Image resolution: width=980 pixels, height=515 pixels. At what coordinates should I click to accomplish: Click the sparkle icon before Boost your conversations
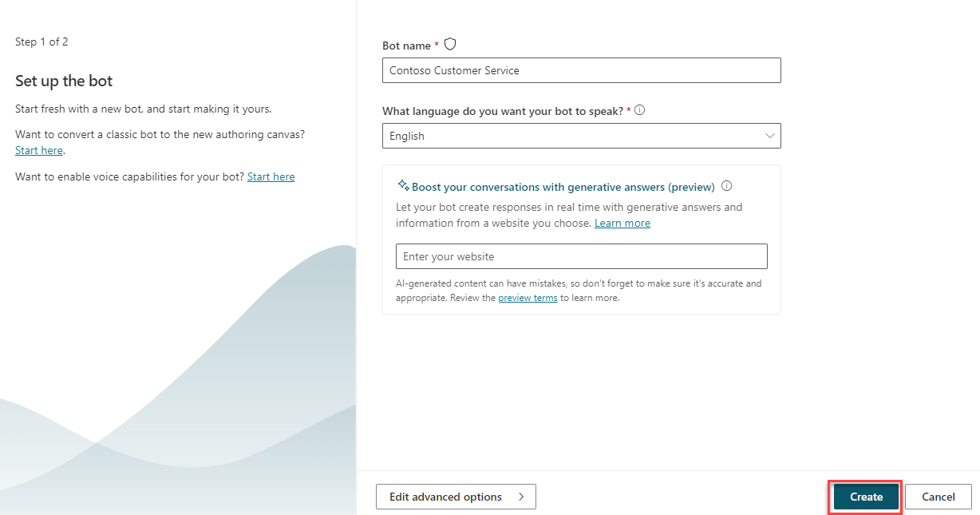point(403,185)
